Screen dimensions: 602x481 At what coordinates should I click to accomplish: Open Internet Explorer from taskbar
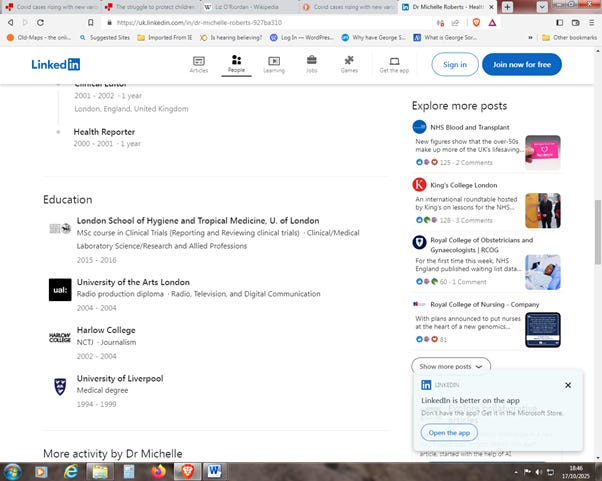(71, 471)
